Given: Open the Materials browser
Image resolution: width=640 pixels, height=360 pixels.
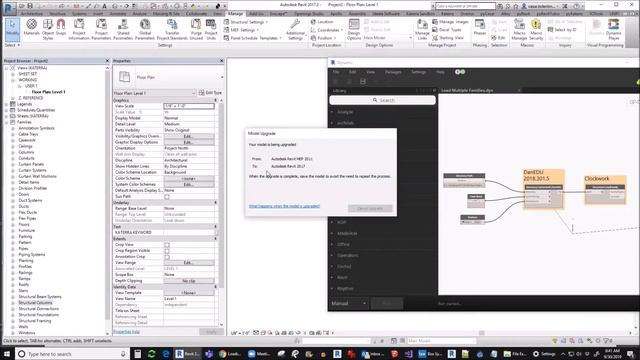Looking at the screenshot, I should 31,29.
